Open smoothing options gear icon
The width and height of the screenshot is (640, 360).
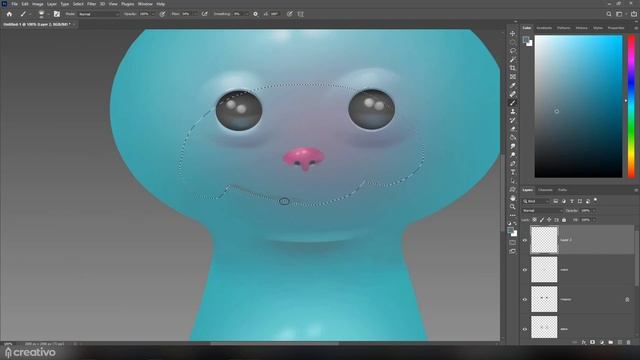pos(256,14)
